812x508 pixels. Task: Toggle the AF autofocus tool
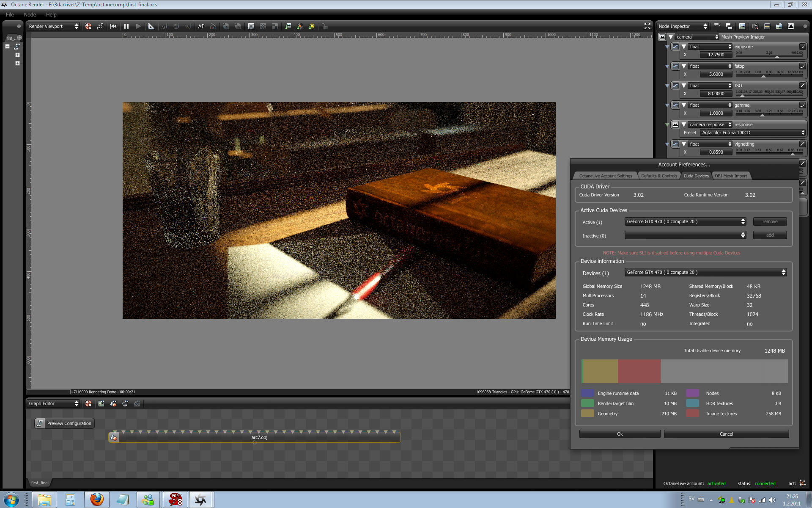pyautogui.click(x=201, y=26)
